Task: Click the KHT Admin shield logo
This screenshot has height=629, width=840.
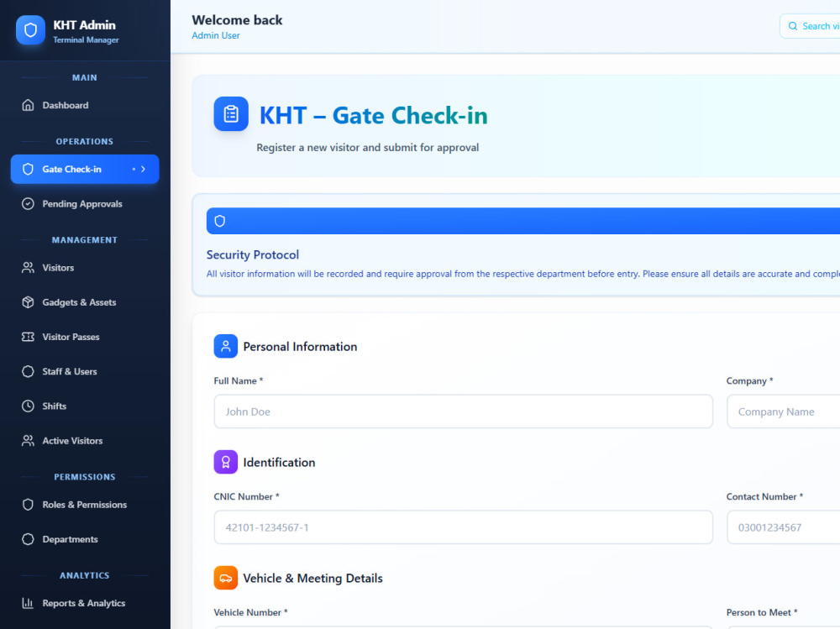Action: [30, 30]
